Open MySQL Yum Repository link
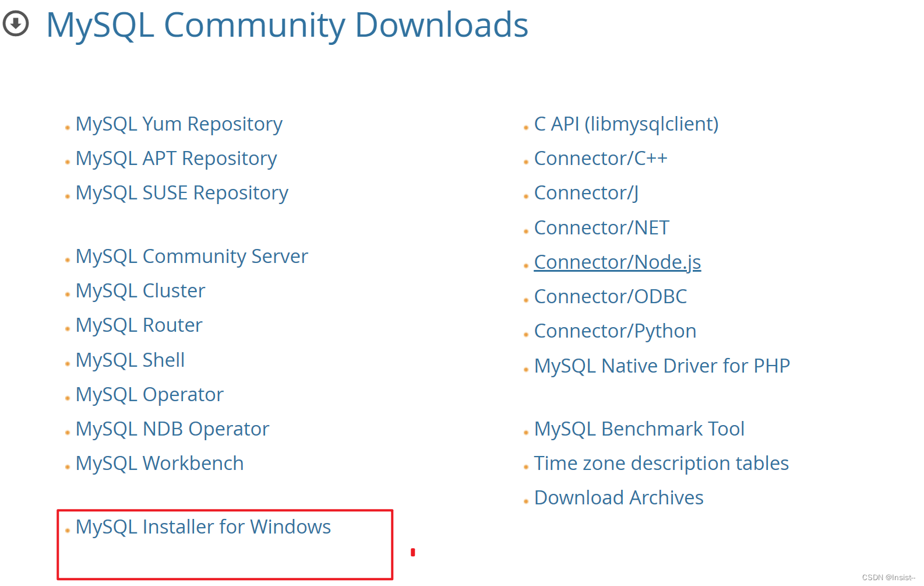 pos(179,124)
